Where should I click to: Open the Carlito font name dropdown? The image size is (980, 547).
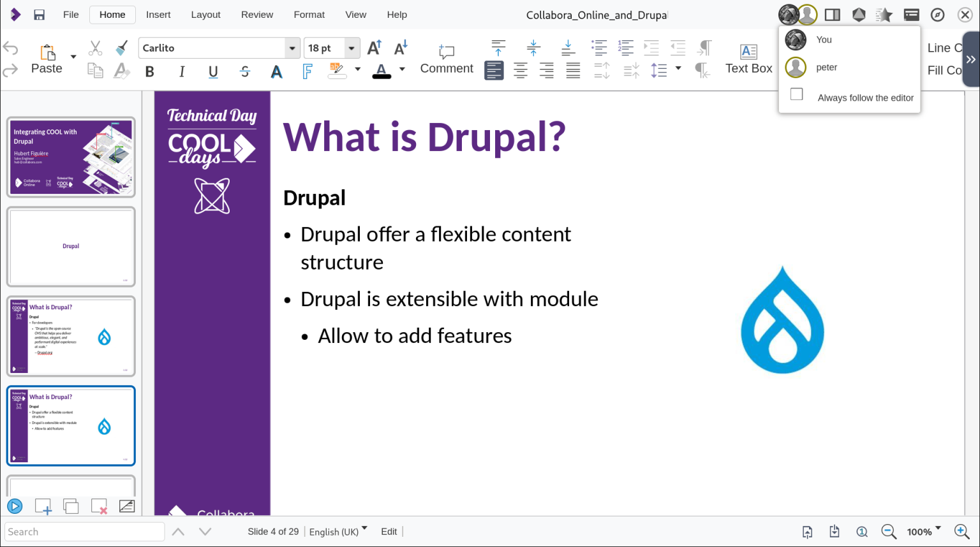tap(292, 48)
